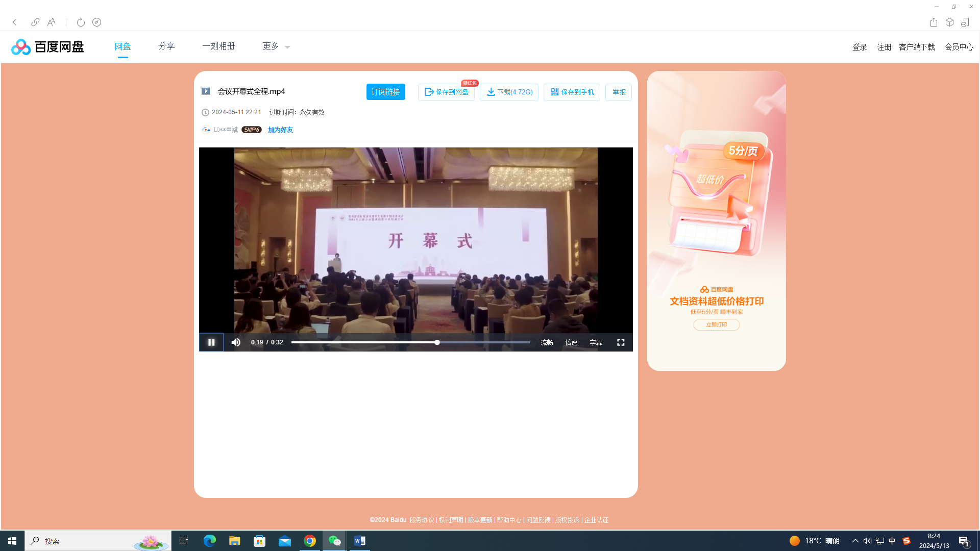This screenshot has height=551, width=980.
Task: Toggle subtitles with 字幕 button
Action: (596, 342)
